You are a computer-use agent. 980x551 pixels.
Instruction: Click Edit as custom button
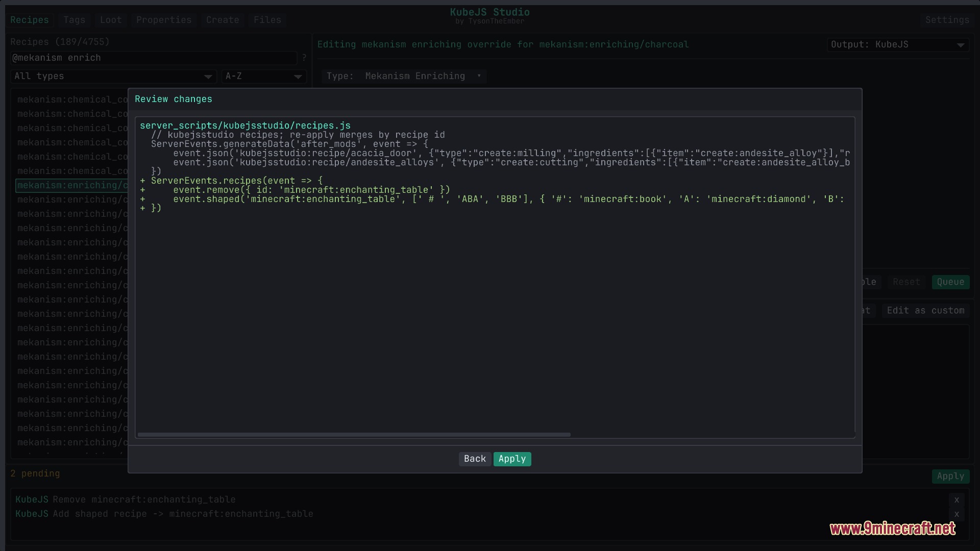(925, 310)
